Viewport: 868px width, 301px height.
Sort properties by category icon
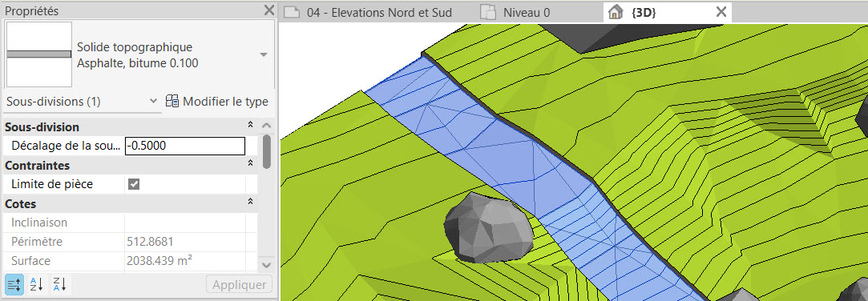(x=14, y=286)
